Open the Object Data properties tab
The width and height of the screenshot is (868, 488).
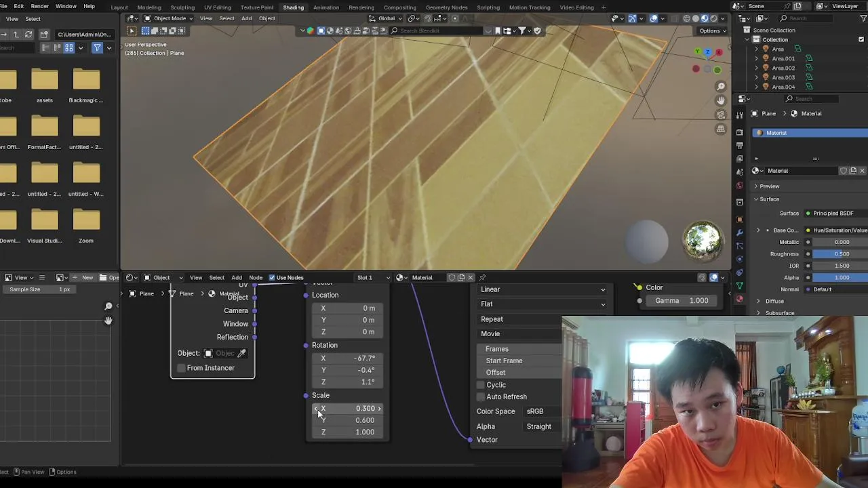pyautogui.click(x=740, y=285)
